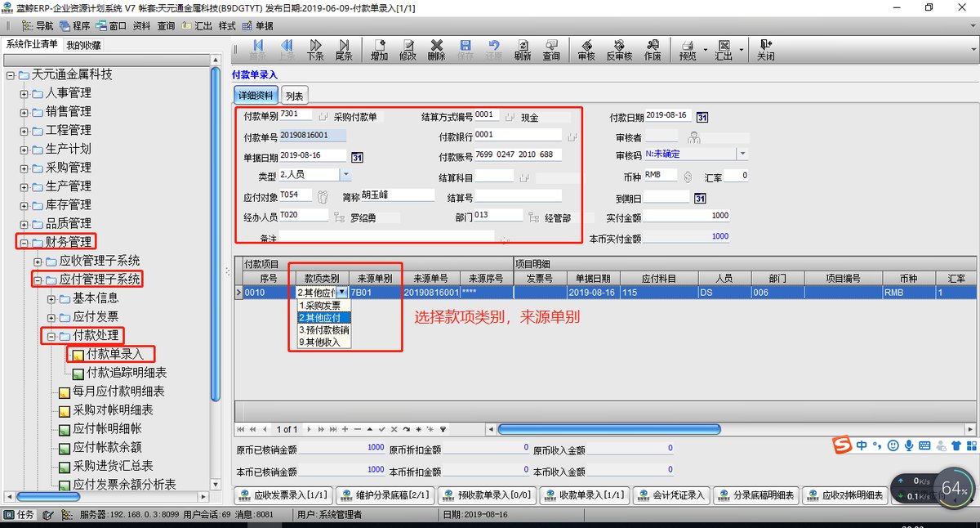This screenshot has width=980, height=528.
Task: Switch to 预收款单录入[0/0] window tab
Action: (487, 495)
